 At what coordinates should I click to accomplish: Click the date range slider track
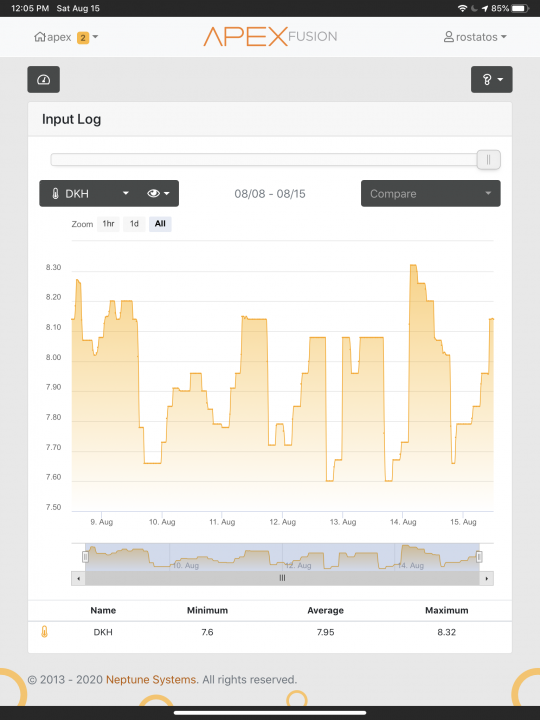pyautogui.click(x=264, y=159)
